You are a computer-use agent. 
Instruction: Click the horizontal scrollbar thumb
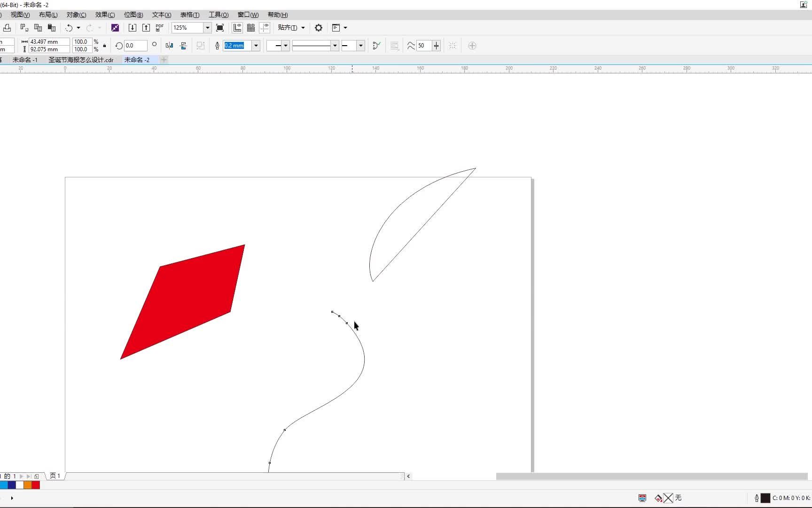pos(652,476)
